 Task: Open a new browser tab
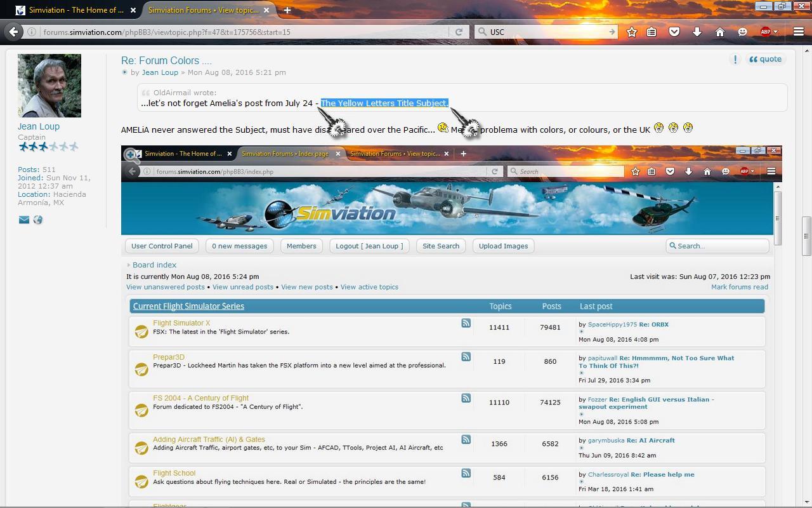coord(287,10)
